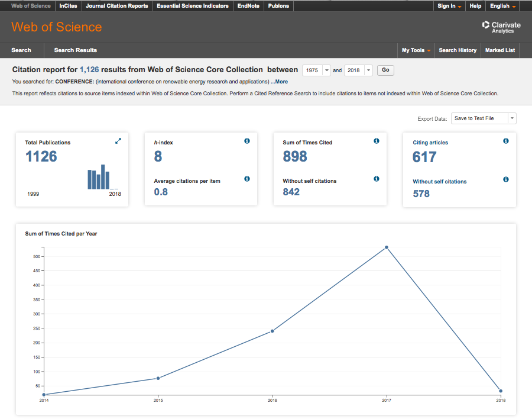Click the ...More link in search query

coord(279,82)
